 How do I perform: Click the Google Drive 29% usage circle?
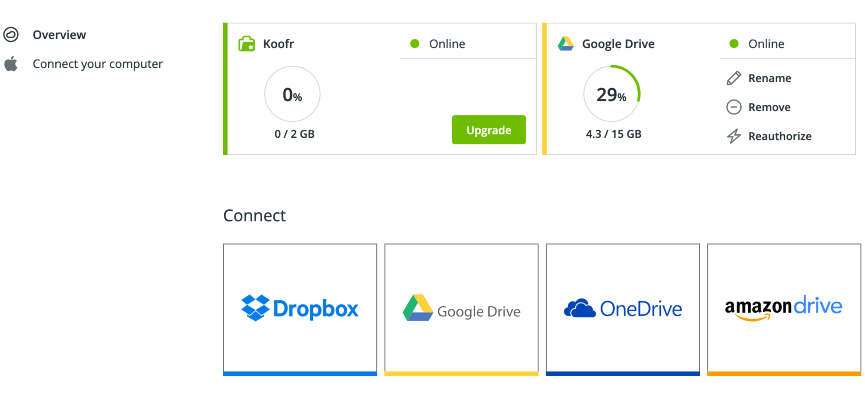[612, 95]
